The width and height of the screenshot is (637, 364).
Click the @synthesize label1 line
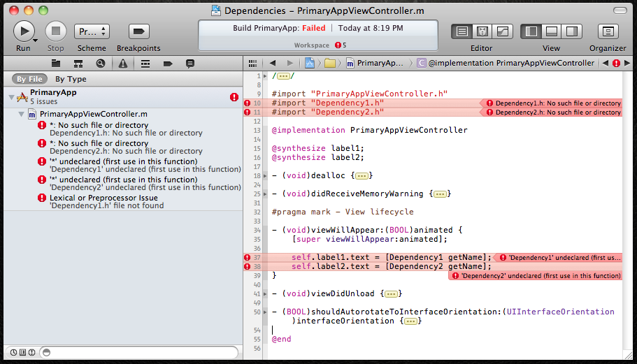coord(317,148)
